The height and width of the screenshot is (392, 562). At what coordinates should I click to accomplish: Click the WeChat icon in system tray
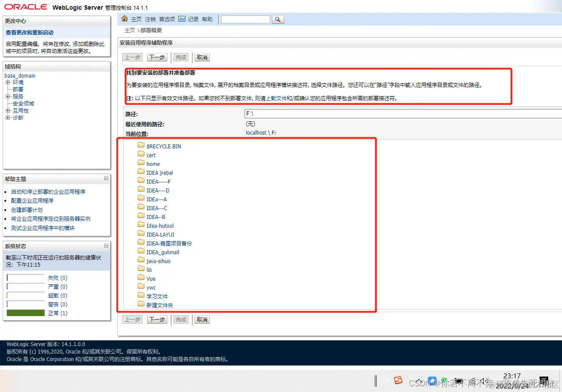pos(443,380)
